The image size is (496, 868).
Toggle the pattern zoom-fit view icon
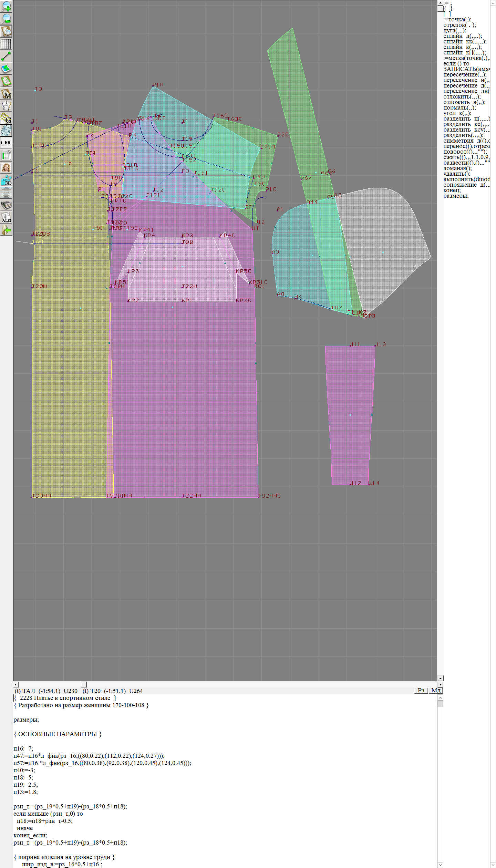6,31
